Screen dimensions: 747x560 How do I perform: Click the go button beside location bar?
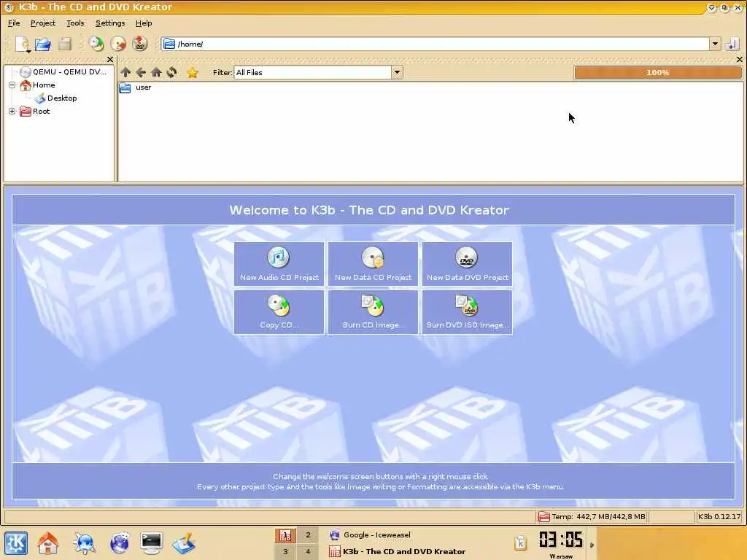[x=732, y=44]
